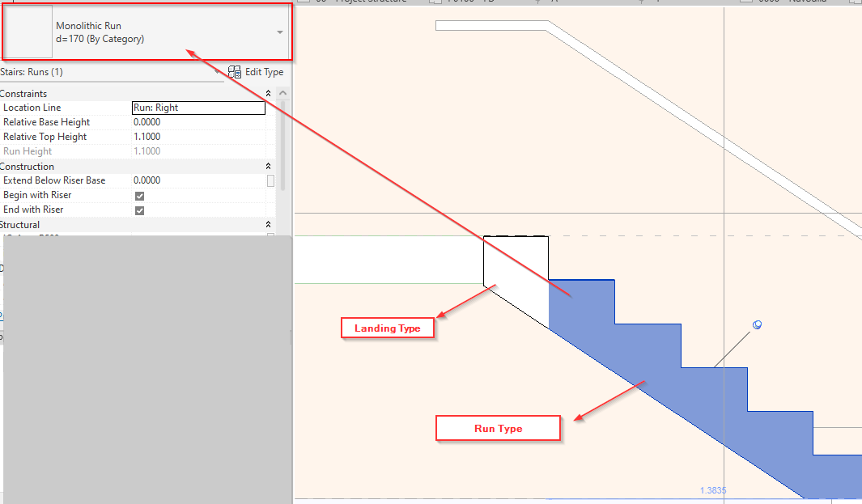Disable the End with Riser checkbox

(140, 210)
